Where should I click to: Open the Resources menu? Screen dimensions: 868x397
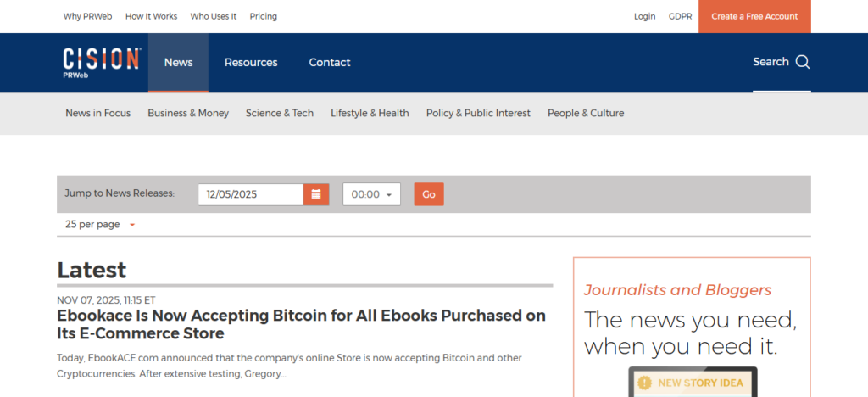pos(251,63)
